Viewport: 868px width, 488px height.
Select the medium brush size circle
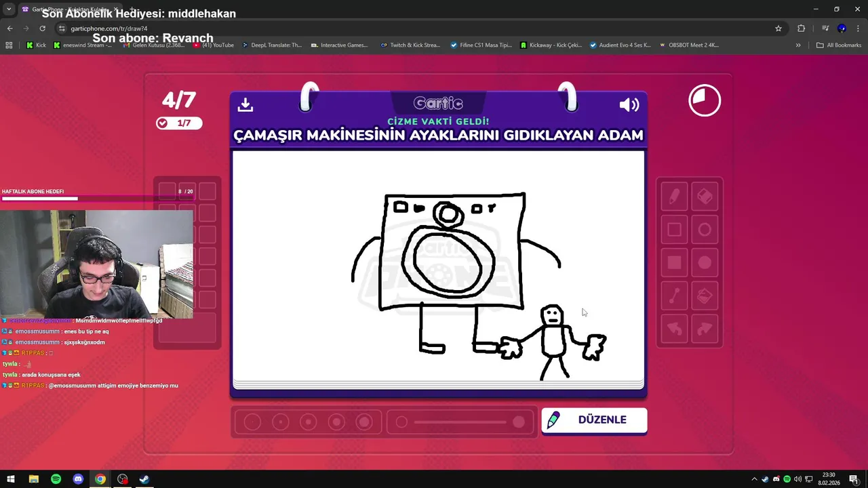pos(309,422)
